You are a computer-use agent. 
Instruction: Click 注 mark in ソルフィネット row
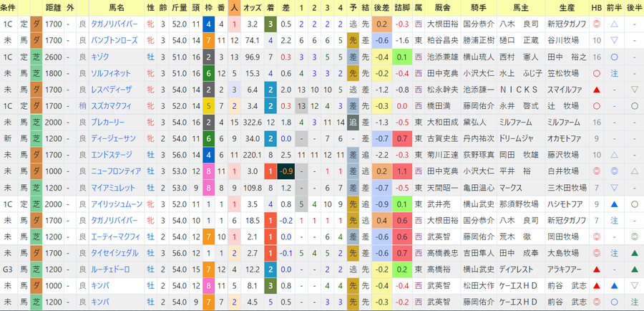[x=615, y=73]
